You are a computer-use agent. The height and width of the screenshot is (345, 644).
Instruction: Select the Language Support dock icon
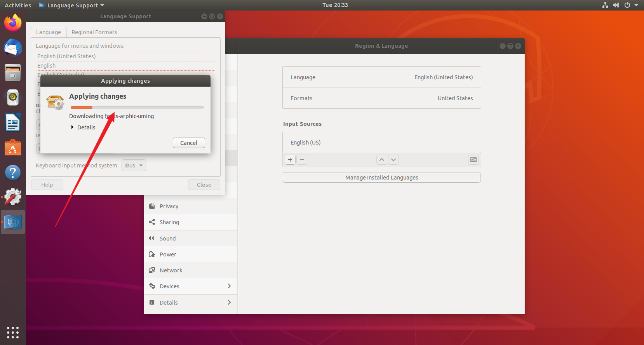[x=13, y=222]
